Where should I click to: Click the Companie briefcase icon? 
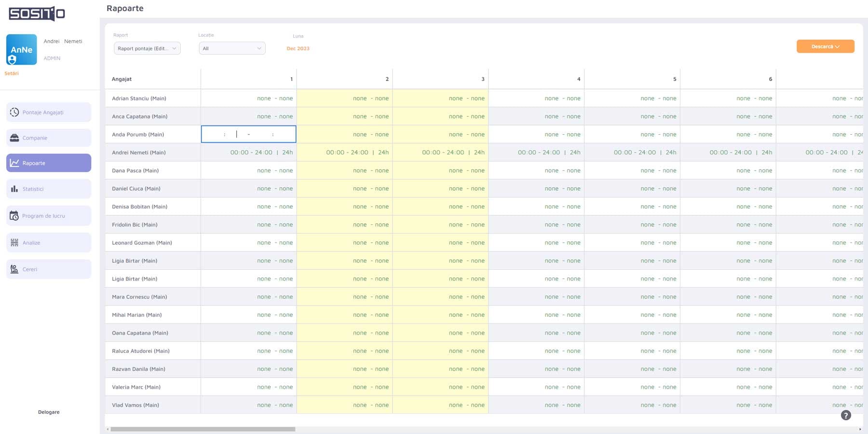click(14, 138)
